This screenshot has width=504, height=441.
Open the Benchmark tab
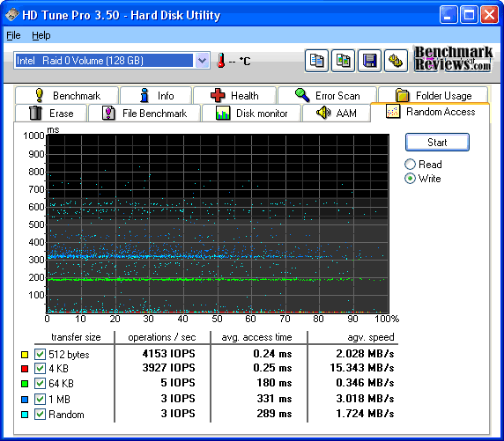tap(67, 95)
